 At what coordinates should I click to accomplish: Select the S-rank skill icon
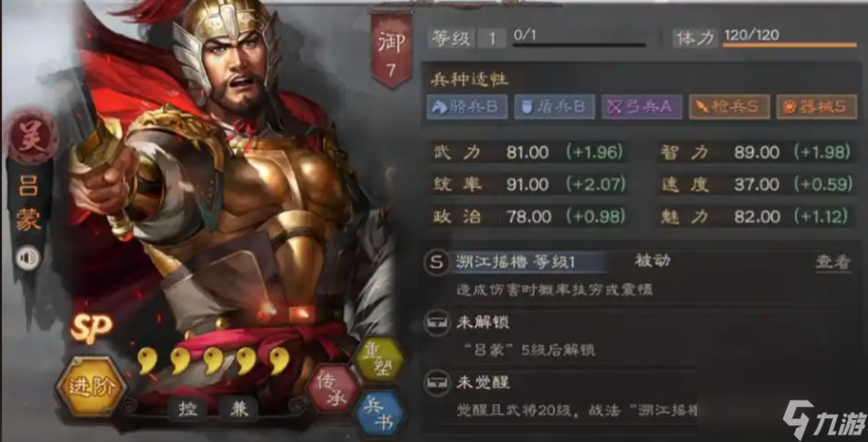(436, 263)
